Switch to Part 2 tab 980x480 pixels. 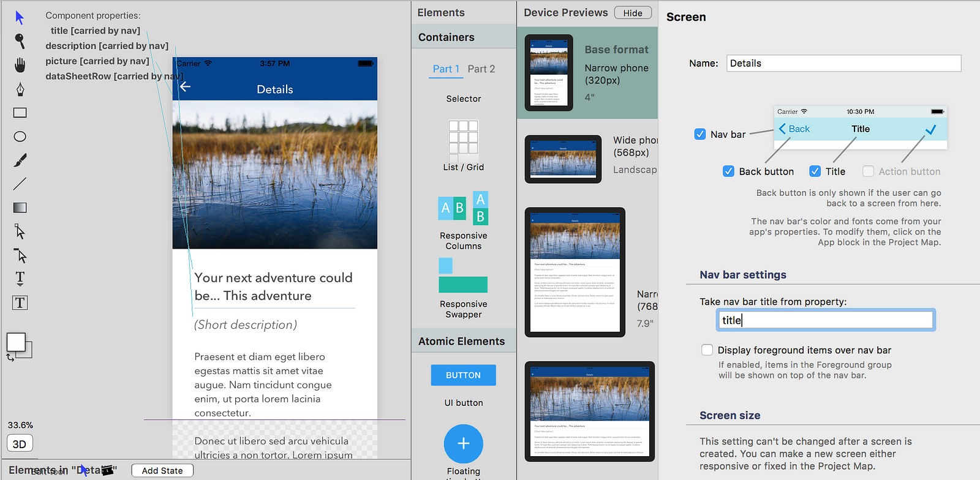pyautogui.click(x=481, y=69)
